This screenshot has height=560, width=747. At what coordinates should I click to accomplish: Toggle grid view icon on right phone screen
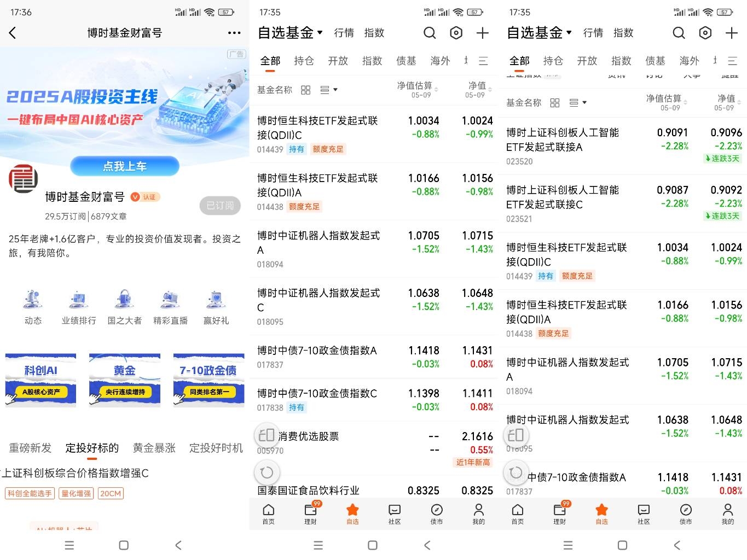(x=555, y=102)
